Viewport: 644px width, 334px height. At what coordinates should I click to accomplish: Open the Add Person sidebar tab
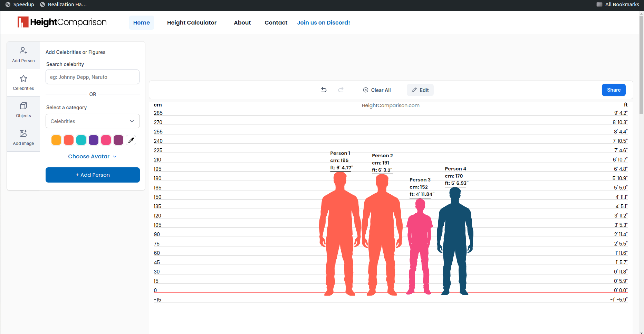(23, 55)
